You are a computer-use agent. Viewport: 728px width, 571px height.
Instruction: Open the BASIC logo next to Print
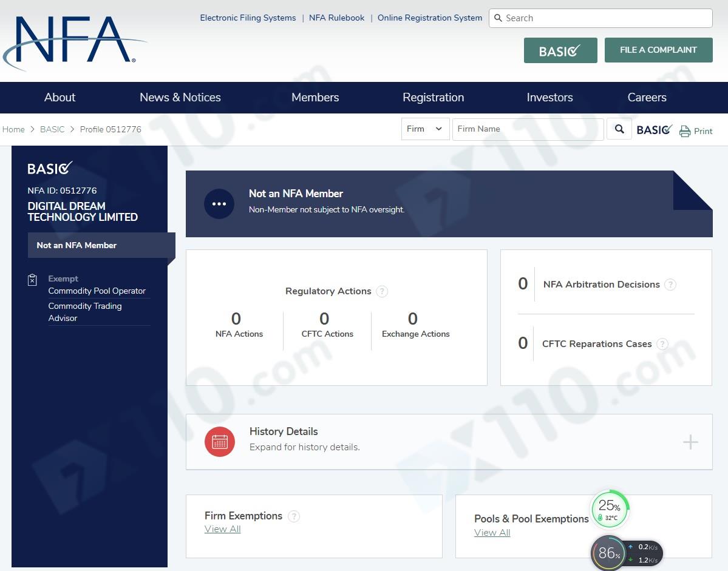(654, 129)
